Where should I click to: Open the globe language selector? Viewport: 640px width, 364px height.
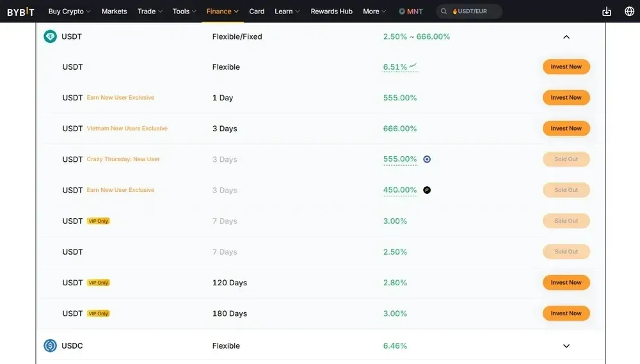tap(629, 12)
